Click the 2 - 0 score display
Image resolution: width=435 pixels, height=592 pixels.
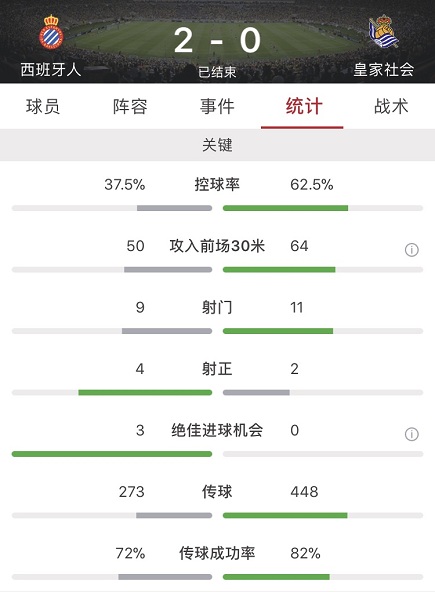pos(217,41)
